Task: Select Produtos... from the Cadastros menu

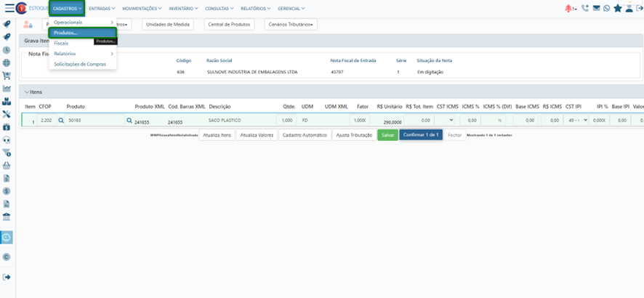Action: 82,33
